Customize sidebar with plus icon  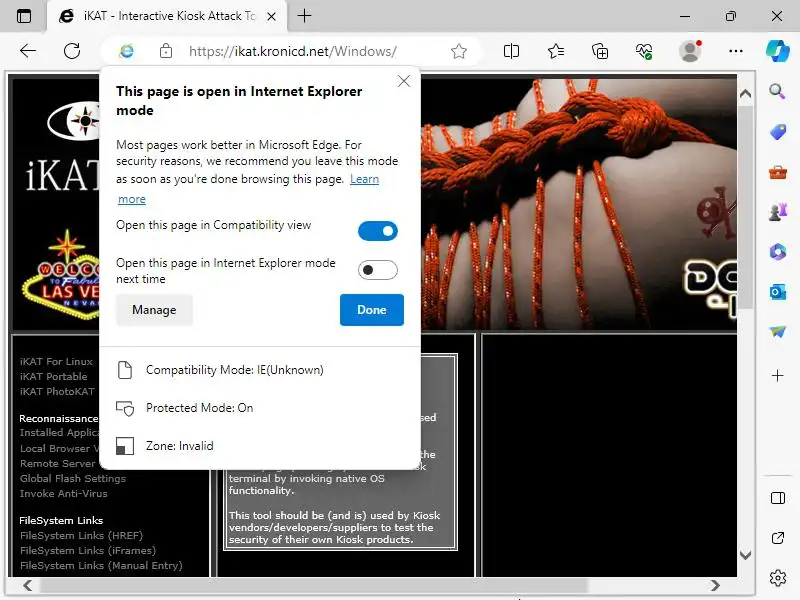tap(778, 376)
